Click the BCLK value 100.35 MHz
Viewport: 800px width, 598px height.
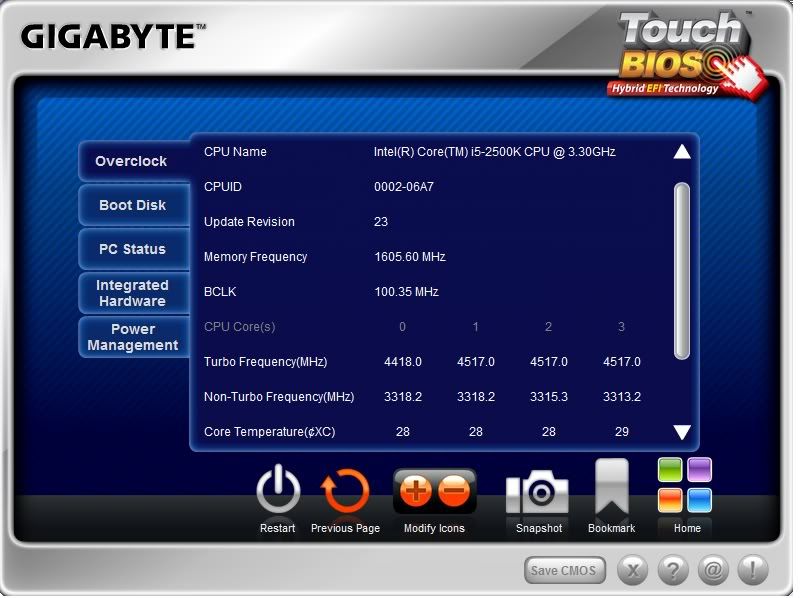[x=406, y=292]
